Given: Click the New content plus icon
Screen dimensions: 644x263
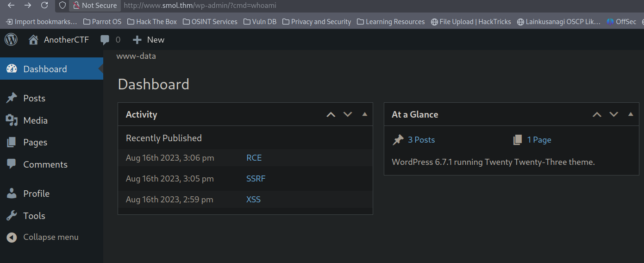Looking at the screenshot, I should [x=137, y=40].
